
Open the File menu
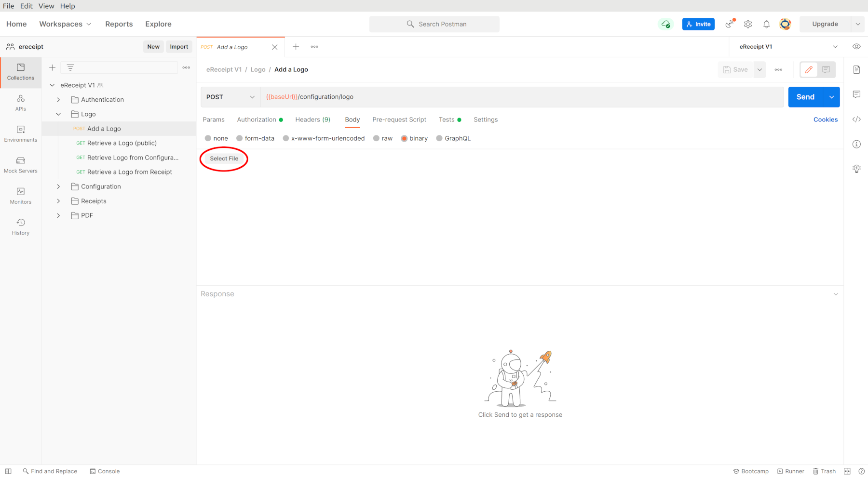[x=9, y=6]
